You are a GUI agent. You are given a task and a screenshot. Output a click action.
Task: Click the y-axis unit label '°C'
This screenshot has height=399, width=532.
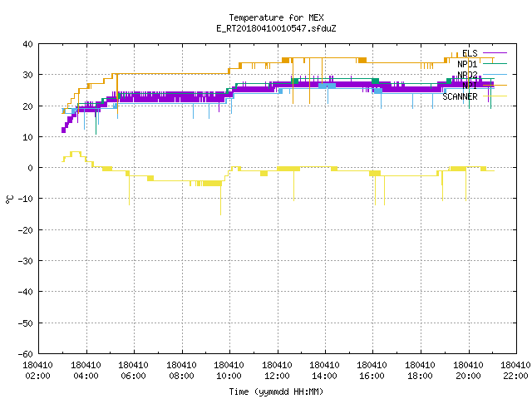pos(9,199)
